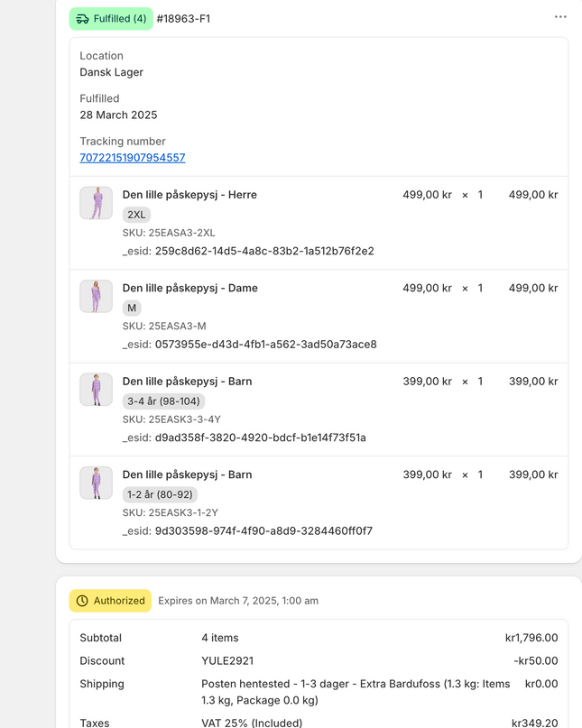582x728 pixels.
Task: Click the Fulfilled (4) status badge
Action: [111, 19]
